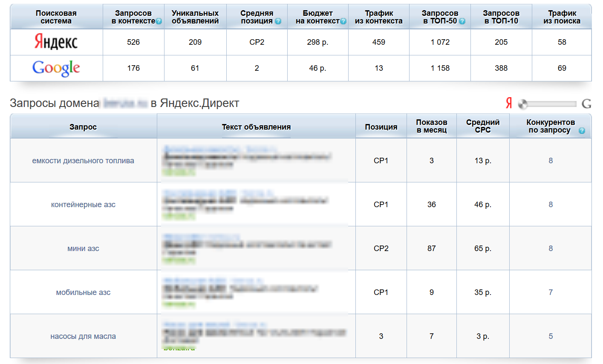Click the 'Текст объявления' column header
The width and height of the screenshot is (603, 364).
pos(256,127)
